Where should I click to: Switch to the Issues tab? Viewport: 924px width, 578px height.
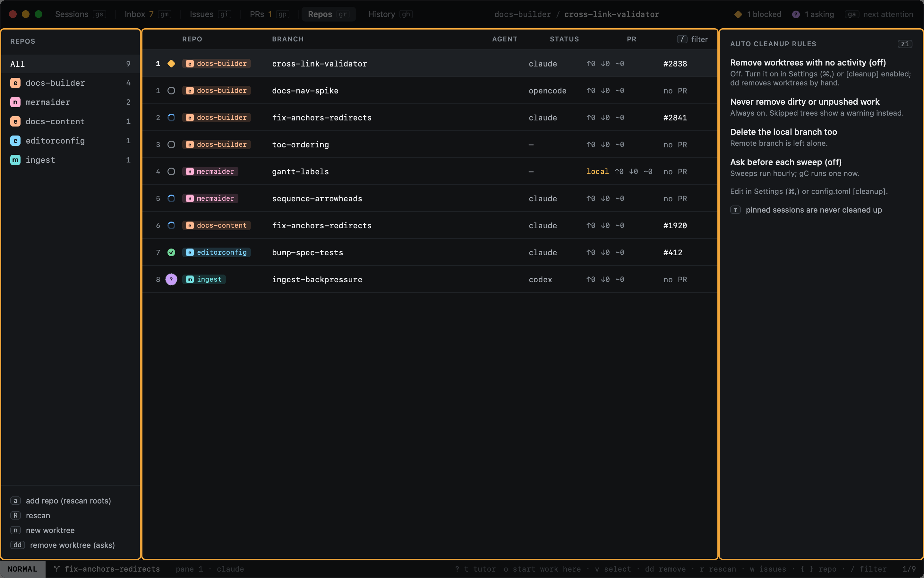(210, 14)
